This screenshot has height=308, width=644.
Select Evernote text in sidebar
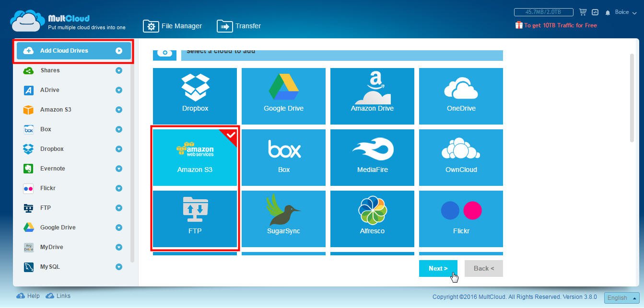53,169
